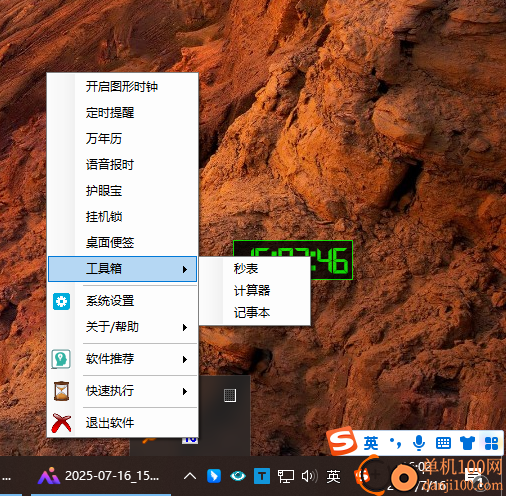Viewport: 506px width, 496px height.
Task: Click the eye tray icon in taskbar
Action: (x=238, y=476)
